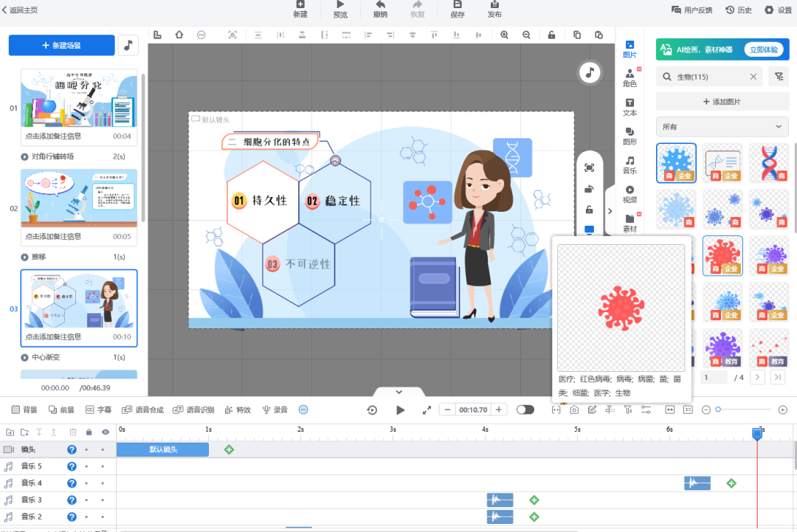Expand the 对角行铺转场 transition under scene 01
797x532 pixels.
pyautogui.click(x=26, y=156)
